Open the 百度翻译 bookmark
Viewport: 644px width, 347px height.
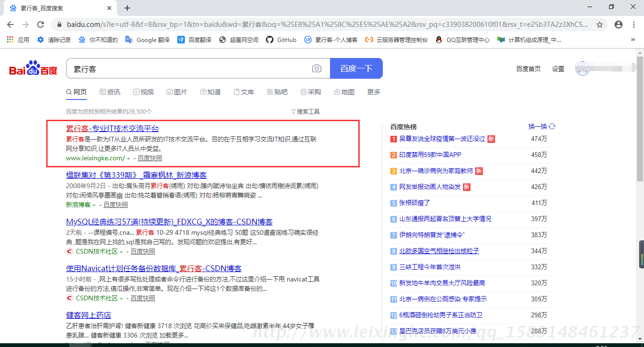pos(194,40)
